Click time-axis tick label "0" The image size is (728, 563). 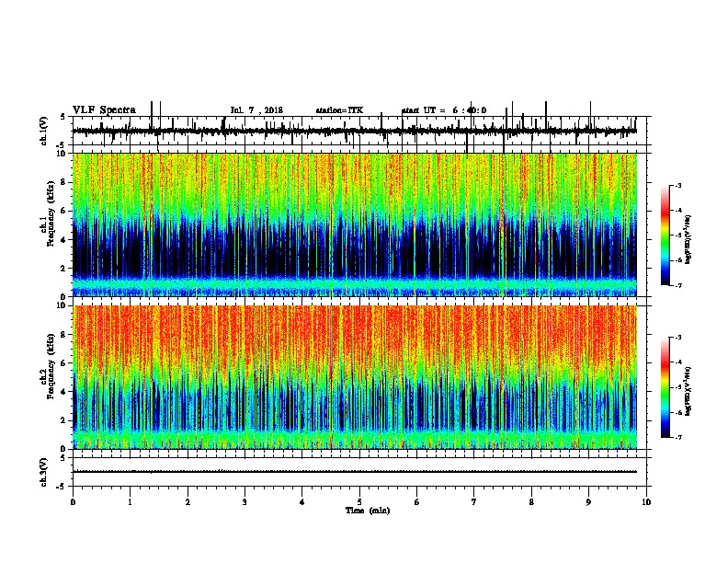pos(73,502)
